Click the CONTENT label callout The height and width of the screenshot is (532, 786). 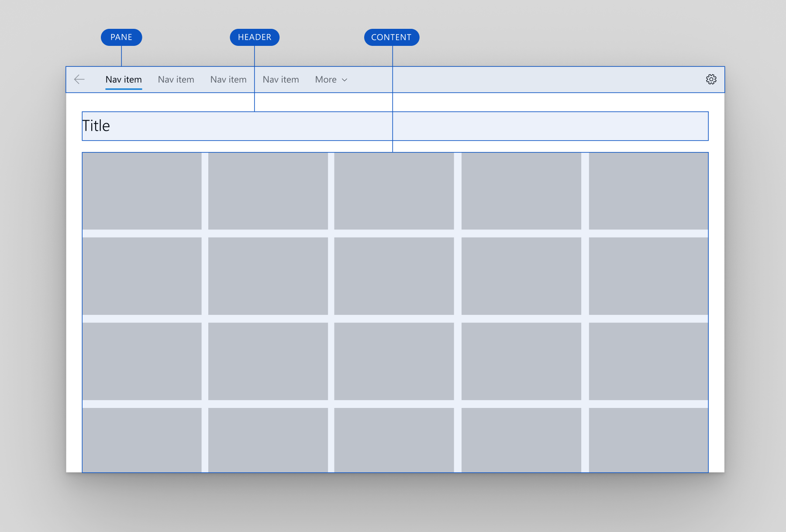(391, 37)
